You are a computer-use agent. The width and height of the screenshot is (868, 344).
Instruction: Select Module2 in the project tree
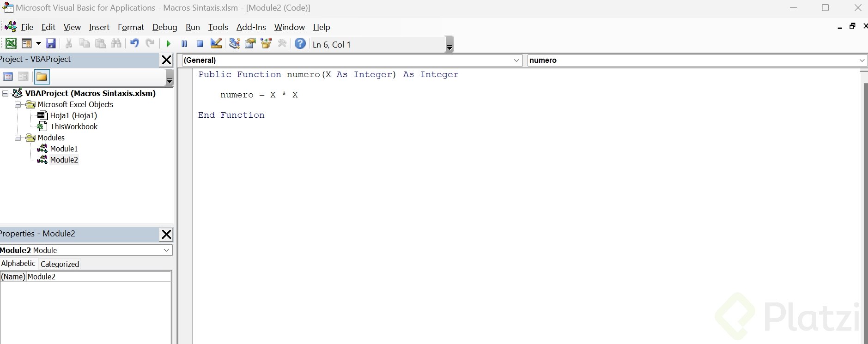click(x=64, y=160)
